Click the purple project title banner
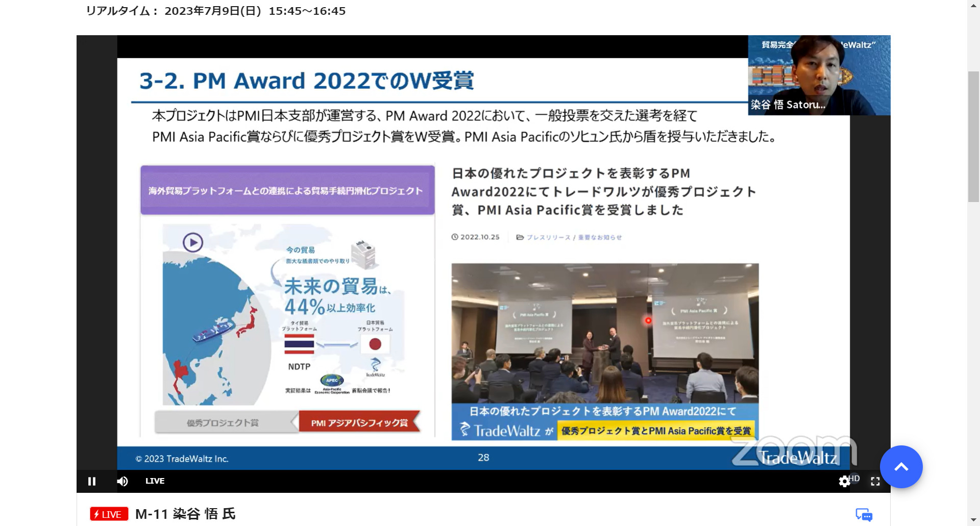Image resolution: width=980 pixels, height=526 pixels. point(287,190)
